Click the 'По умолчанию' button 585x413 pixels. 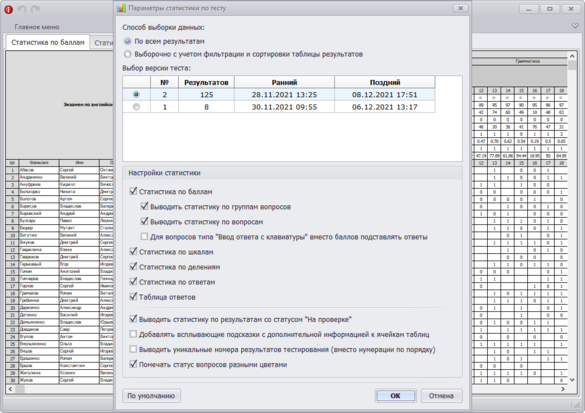pos(151,396)
